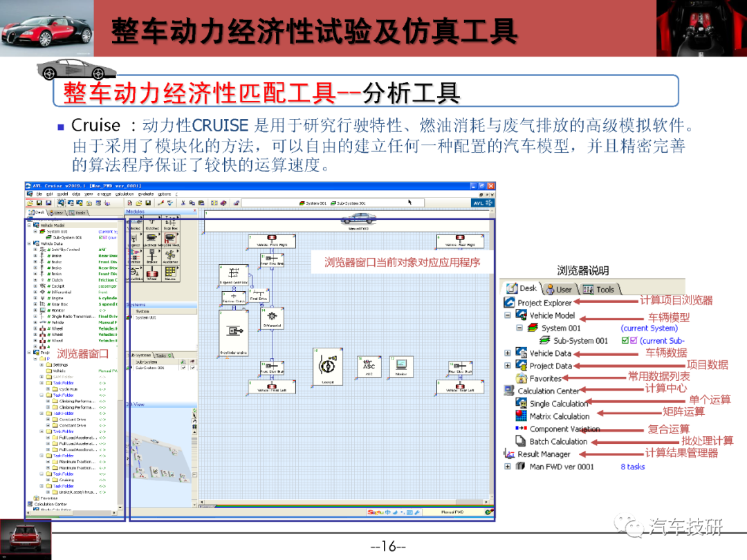Select the 6 cylinder engine block on canvas
Image resolution: width=747 pixels, height=560 pixels.
[234, 333]
